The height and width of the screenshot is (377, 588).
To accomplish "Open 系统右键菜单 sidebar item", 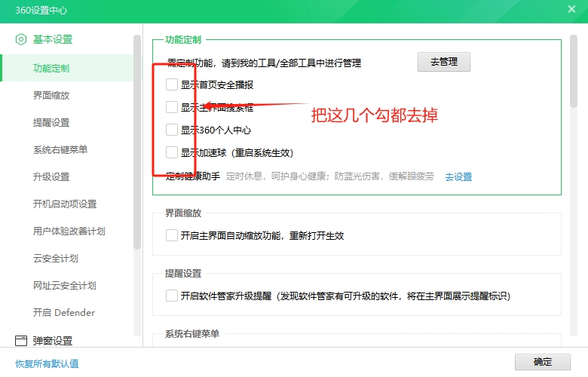I will (x=60, y=150).
